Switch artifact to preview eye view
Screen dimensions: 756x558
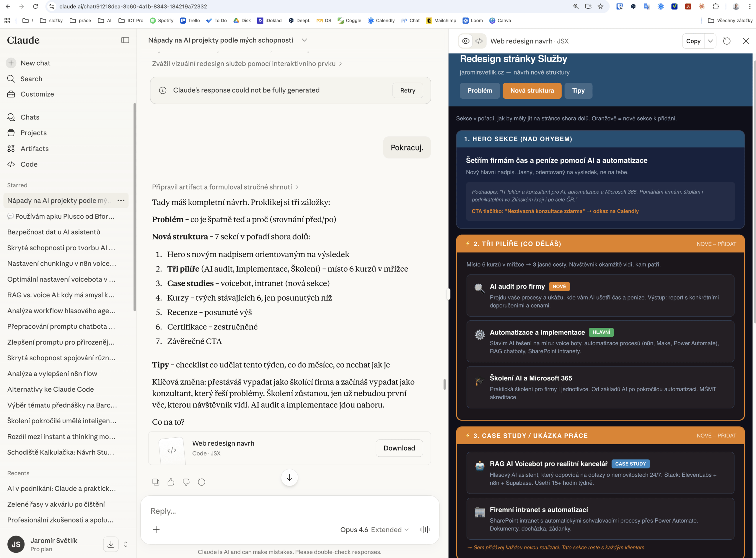coord(465,41)
